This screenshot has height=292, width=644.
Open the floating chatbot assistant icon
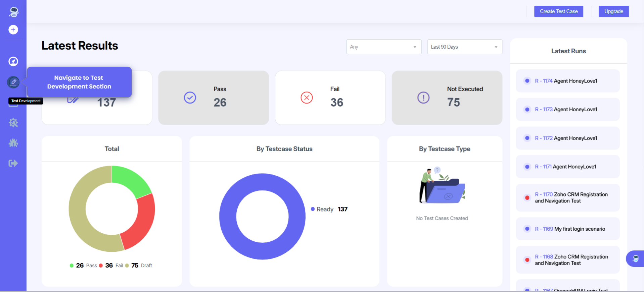[x=635, y=258]
